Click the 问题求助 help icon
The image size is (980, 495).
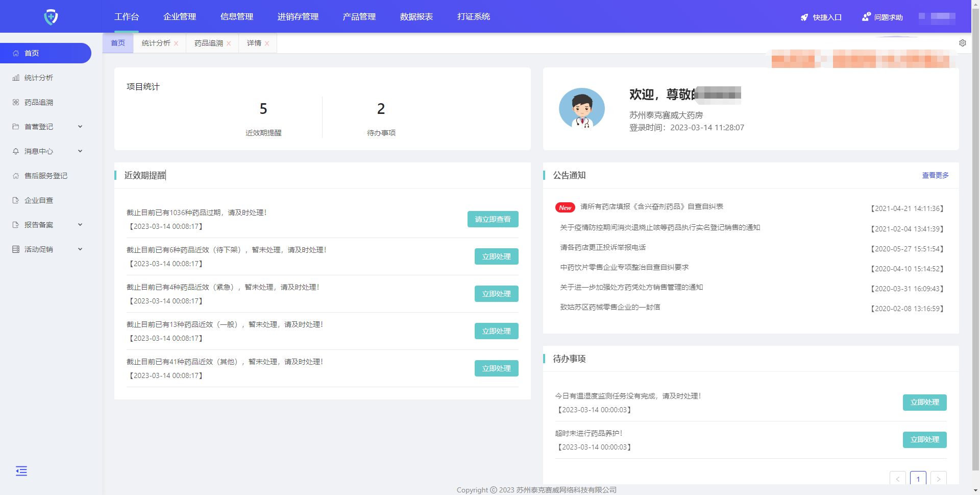click(x=866, y=17)
